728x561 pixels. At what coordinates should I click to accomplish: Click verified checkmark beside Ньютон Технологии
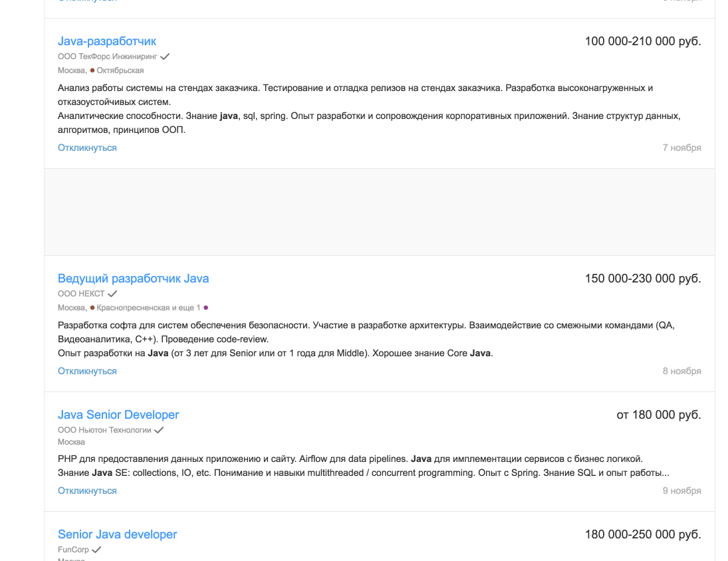click(159, 430)
